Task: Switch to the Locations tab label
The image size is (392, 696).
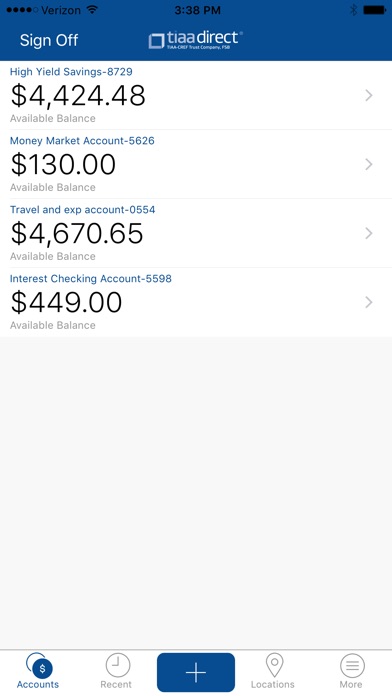Action: pos(273,684)
